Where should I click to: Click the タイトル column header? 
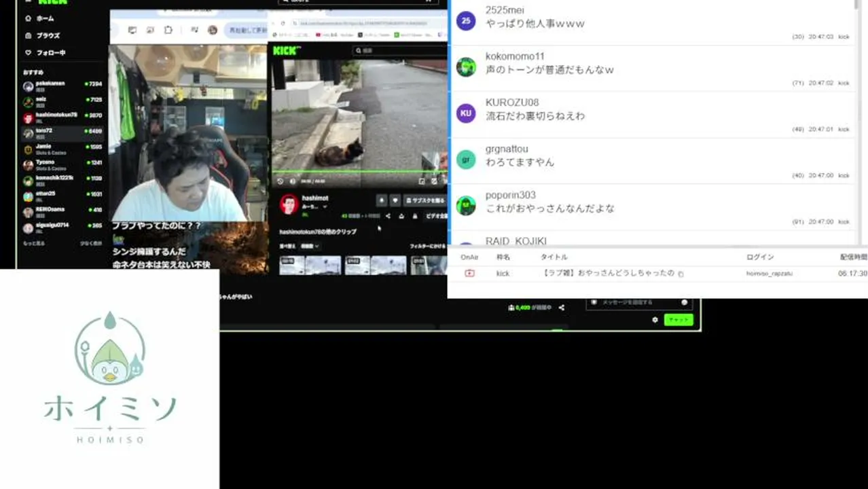coord(554,257)
